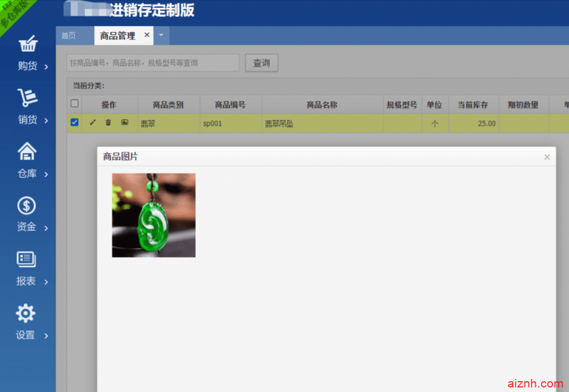
Task: Click the 设置 sidebar label
Action: point(26,335)
